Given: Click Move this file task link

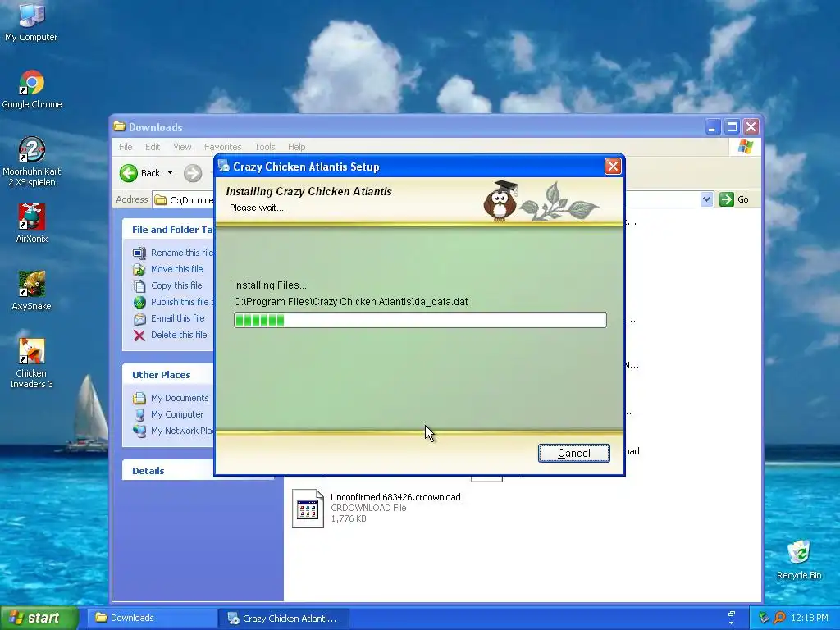Looking at the screenshot, I should pyautogui.click(x=177, y=269).
